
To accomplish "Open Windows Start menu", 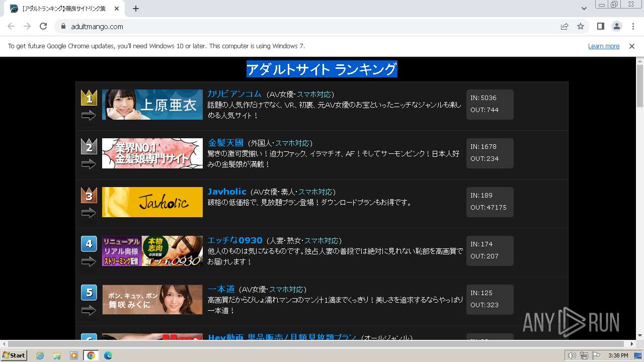I will [x=14, y=355].
